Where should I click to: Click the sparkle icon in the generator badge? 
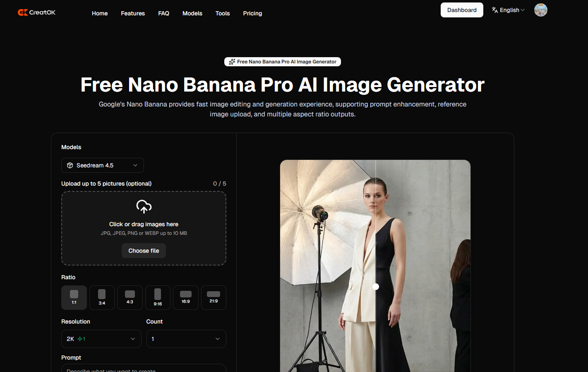coord(232,62)
